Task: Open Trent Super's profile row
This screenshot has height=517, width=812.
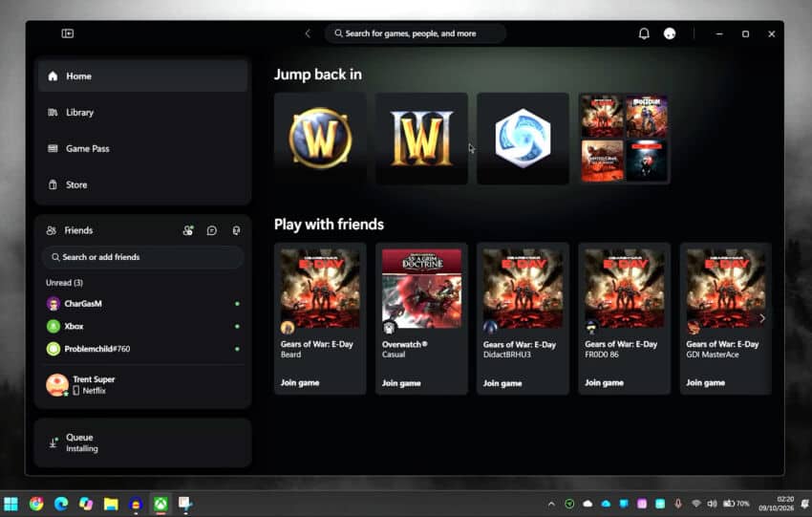Action: 142,385
